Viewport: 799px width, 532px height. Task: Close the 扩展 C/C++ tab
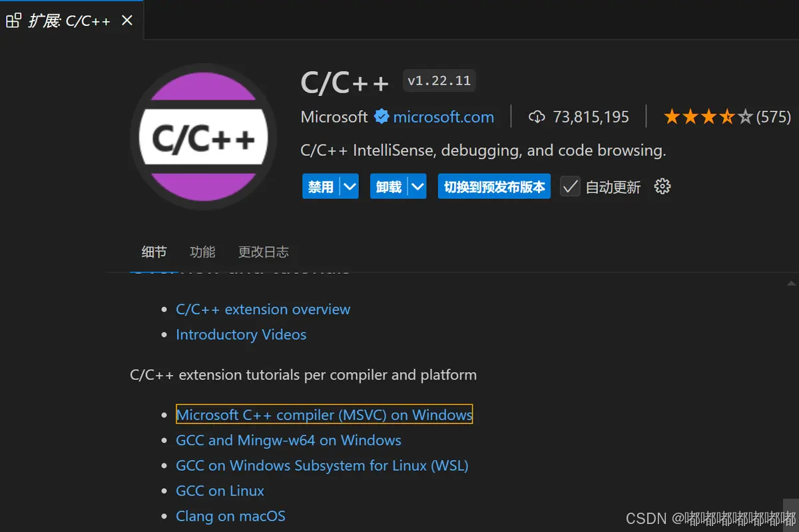(127, 21)
